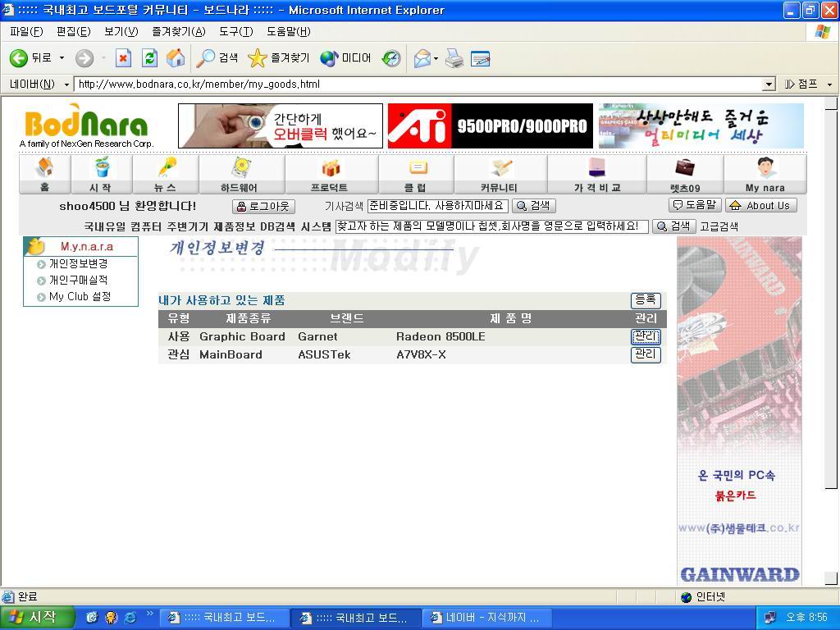Open the ATI 9500PRO/9000PRO banner

(x=491, y=126)
